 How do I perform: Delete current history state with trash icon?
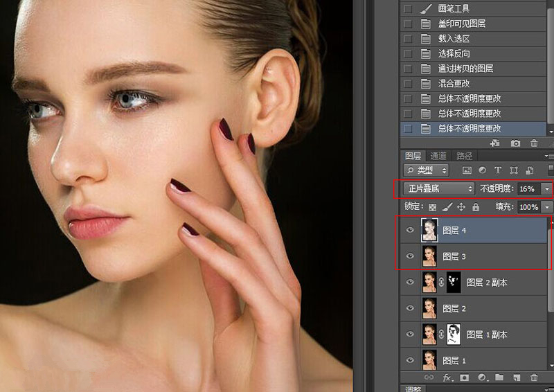coord(534,143)
